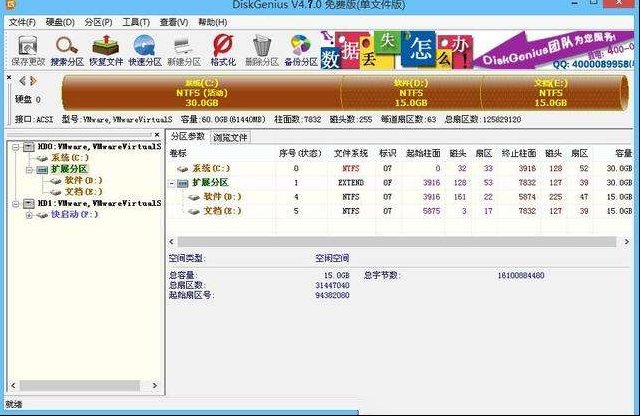
Task: Click the HD0 disk icon in tree
Action: point(29,147)
